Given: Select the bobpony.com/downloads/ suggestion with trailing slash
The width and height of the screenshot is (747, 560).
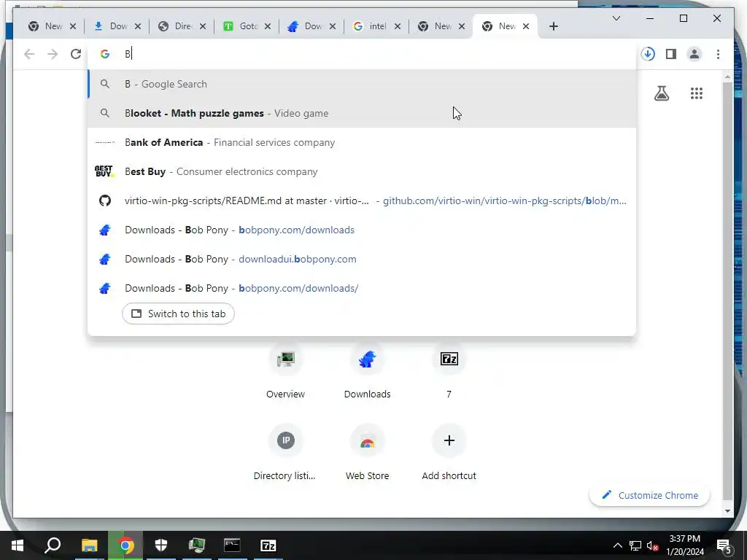Looking at the screenshot, I should click(x=362, y=288).
